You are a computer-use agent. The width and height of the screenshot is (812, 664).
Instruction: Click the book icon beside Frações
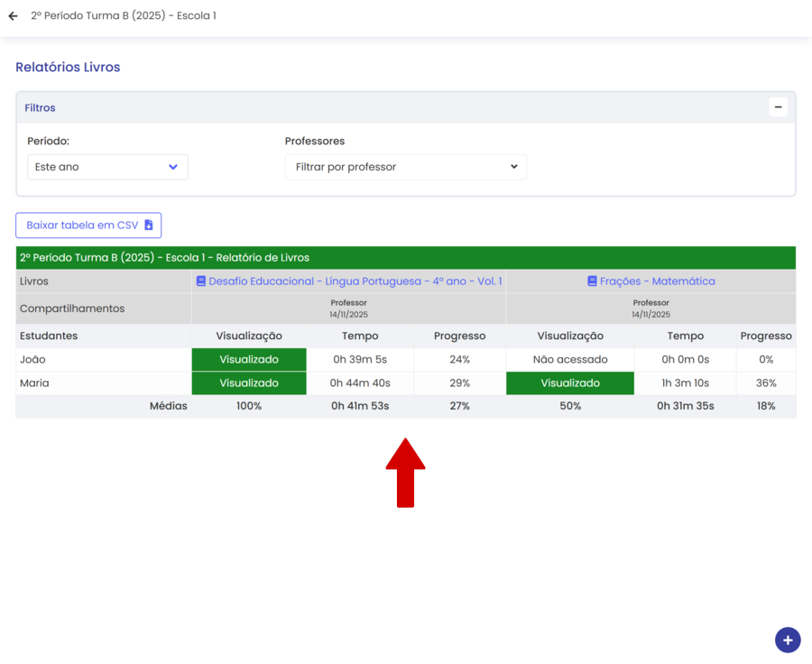(592, 281)
